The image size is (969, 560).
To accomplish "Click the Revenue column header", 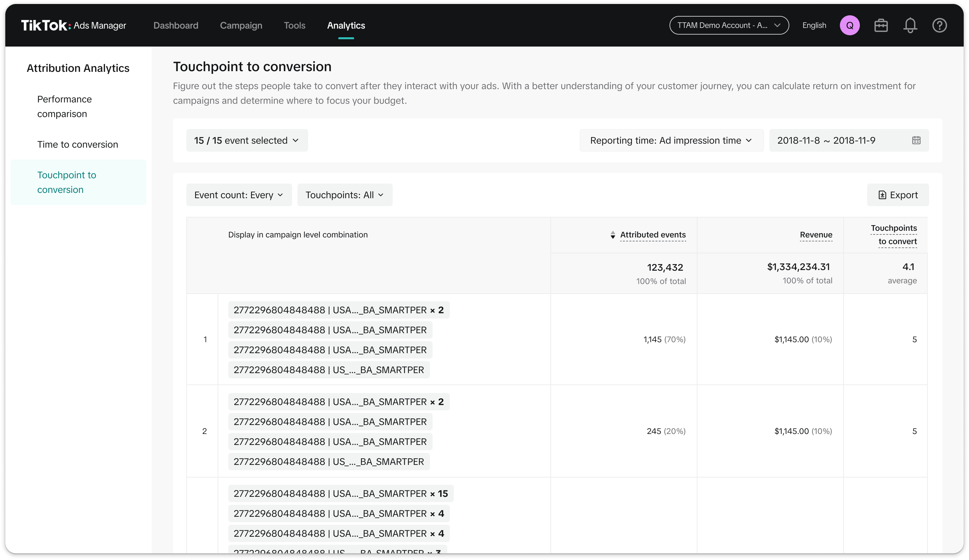I will pyautogui.click(x=816, y=235).
